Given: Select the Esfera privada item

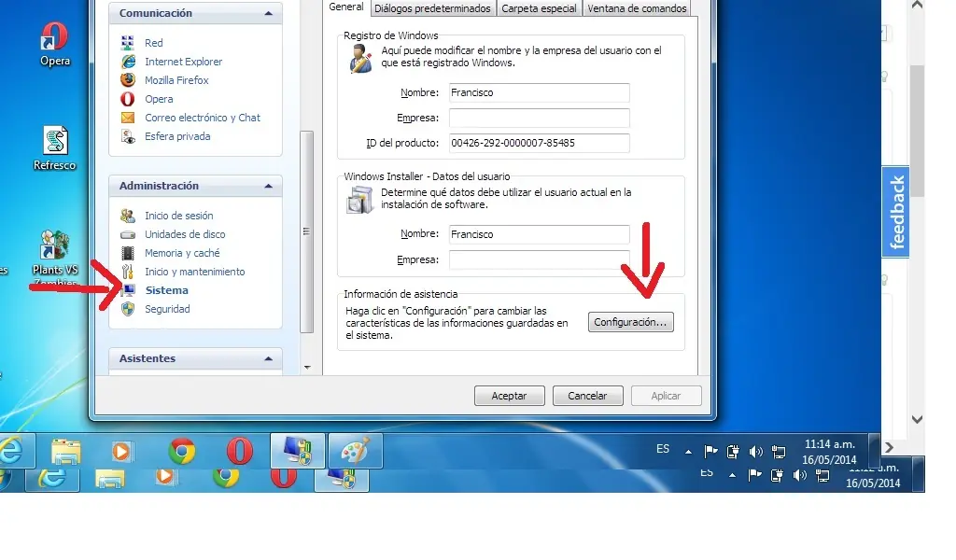Looking at the screenshot, I should point(176,136).
